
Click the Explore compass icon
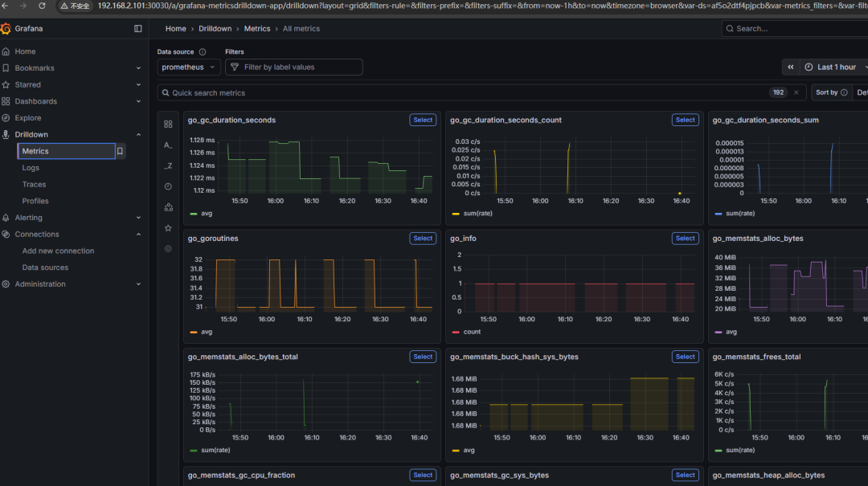coord(6,118)
